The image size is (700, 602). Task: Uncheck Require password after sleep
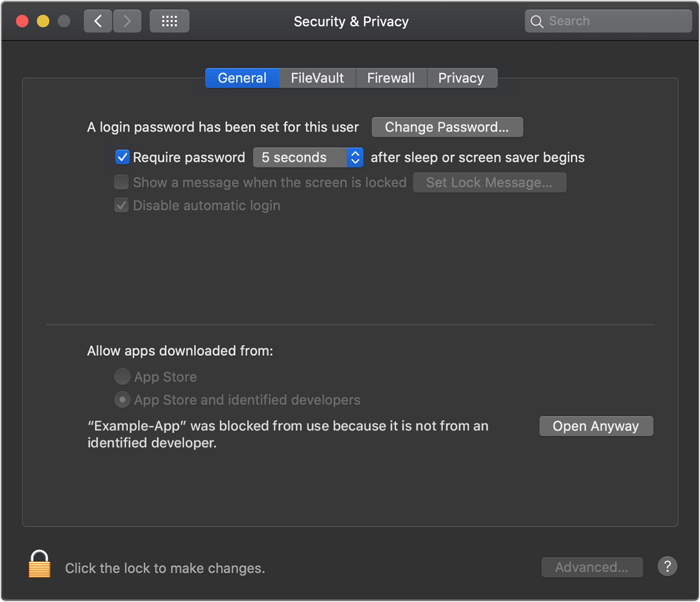(122, 157)
